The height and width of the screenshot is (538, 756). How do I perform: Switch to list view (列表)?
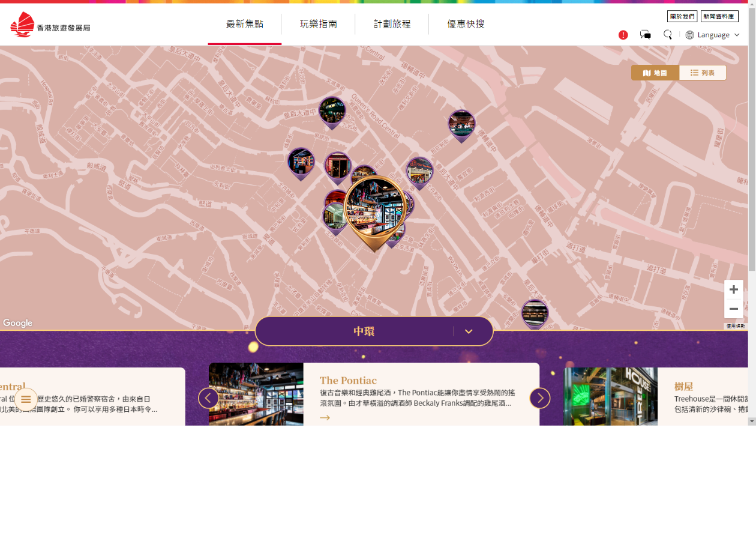point(703,73)
